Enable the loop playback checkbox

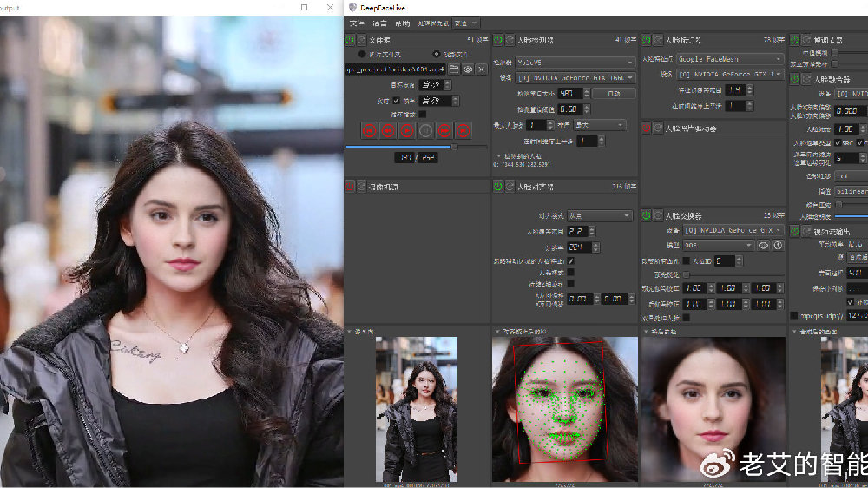click(422, 114)
